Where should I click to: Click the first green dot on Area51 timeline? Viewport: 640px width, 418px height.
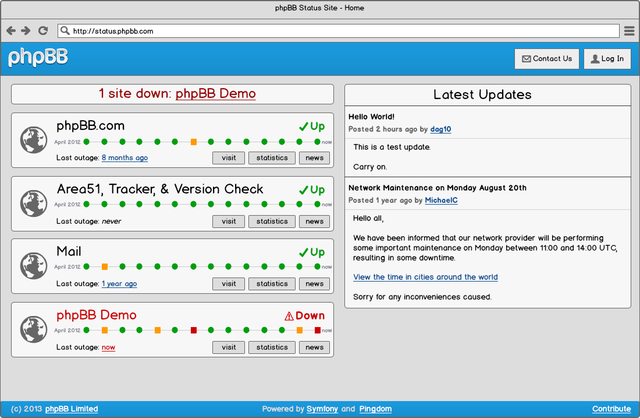click(x=87, y=204)
